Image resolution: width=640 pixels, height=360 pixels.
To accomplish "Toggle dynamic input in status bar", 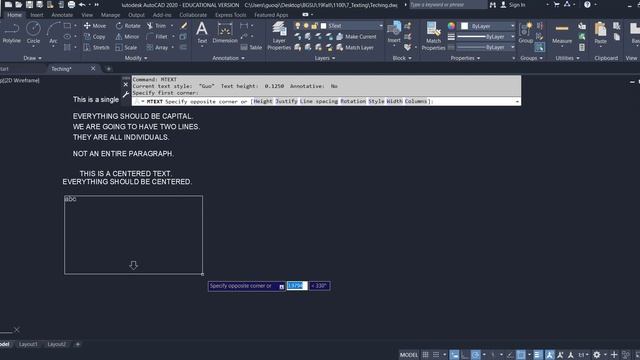I will [x=454, y=355].
